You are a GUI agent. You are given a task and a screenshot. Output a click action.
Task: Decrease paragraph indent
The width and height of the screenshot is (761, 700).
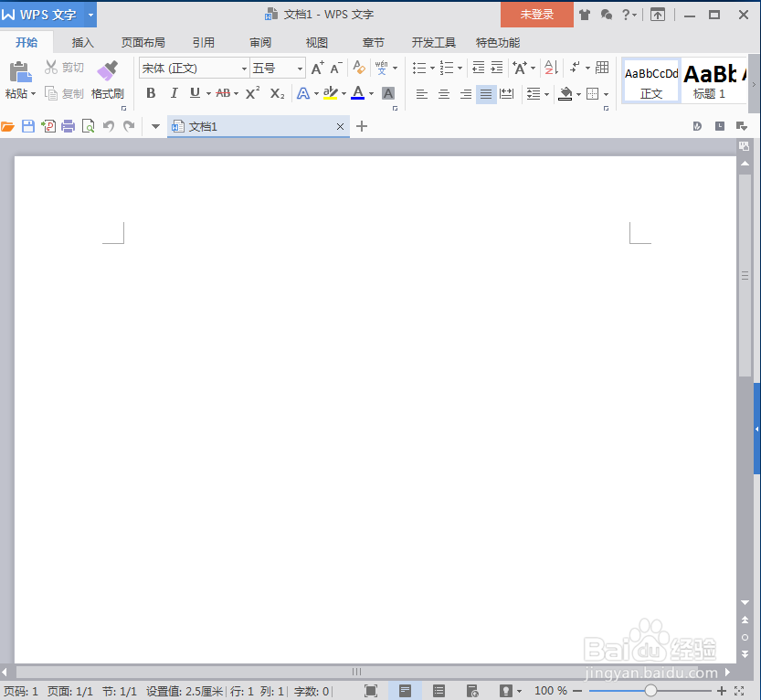478,68
